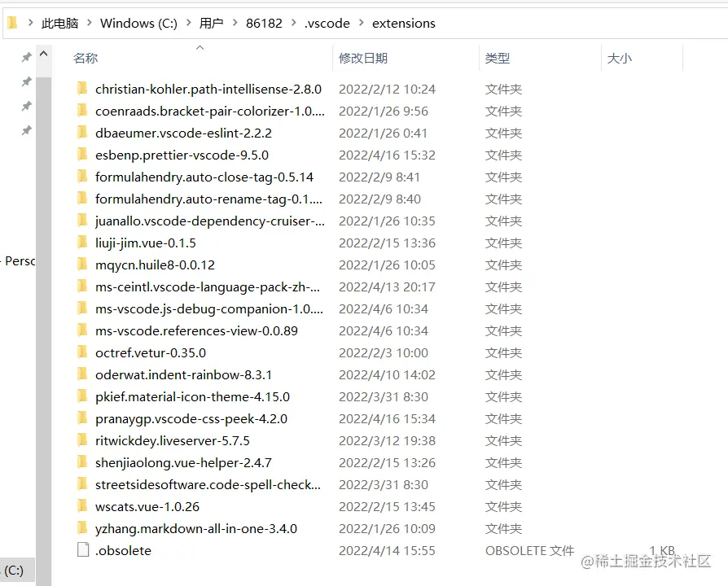Expand chevron after 此电脑 in address bar

pos(89,22)
